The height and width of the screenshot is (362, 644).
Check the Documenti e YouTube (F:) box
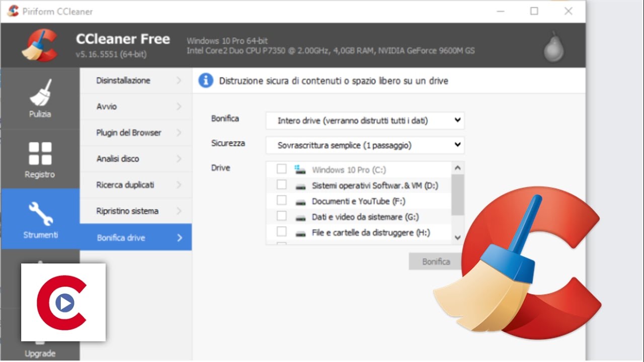coord(282,200)
